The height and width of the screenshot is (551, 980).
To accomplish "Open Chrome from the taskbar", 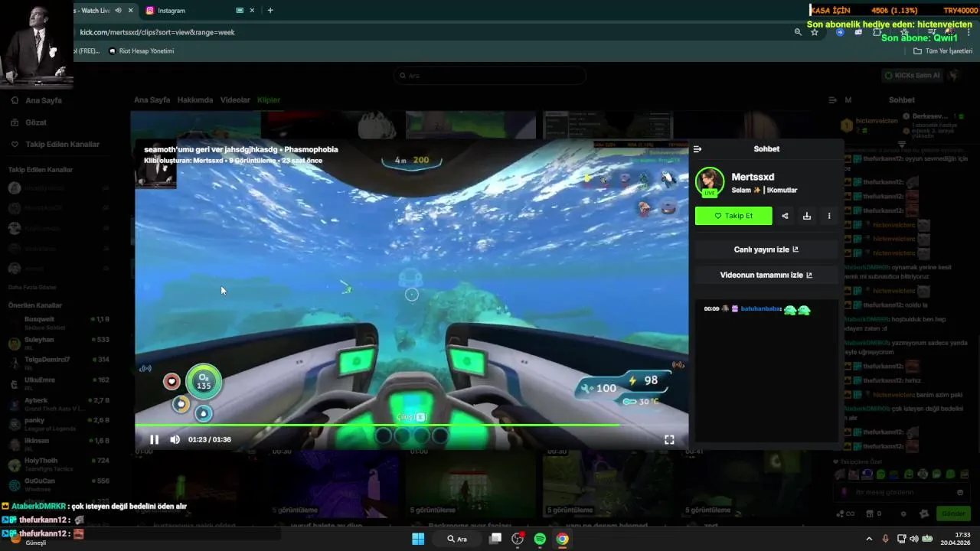I will 563,539.
